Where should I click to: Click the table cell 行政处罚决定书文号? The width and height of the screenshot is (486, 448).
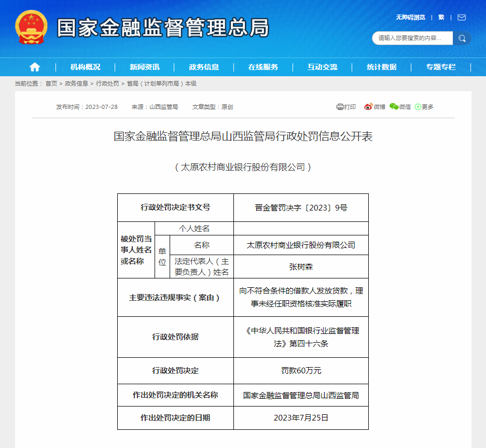click(x=175, y=207)
